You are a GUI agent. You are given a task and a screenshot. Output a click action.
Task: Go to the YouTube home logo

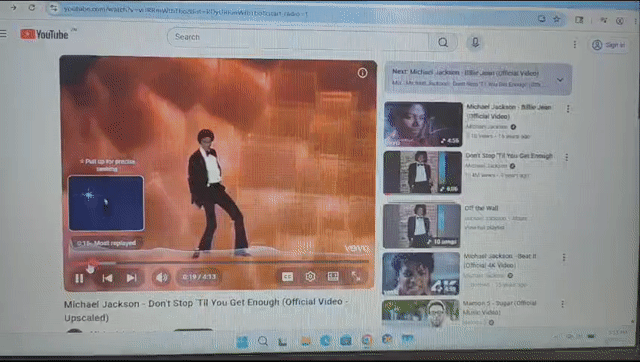45,35
